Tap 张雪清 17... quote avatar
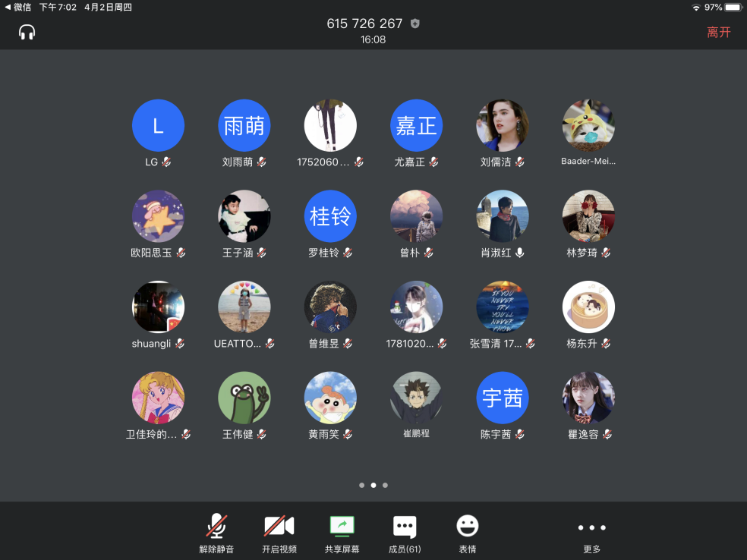This screenshot has height=560, width=747. pyautogui.click(x=503, y=307)
